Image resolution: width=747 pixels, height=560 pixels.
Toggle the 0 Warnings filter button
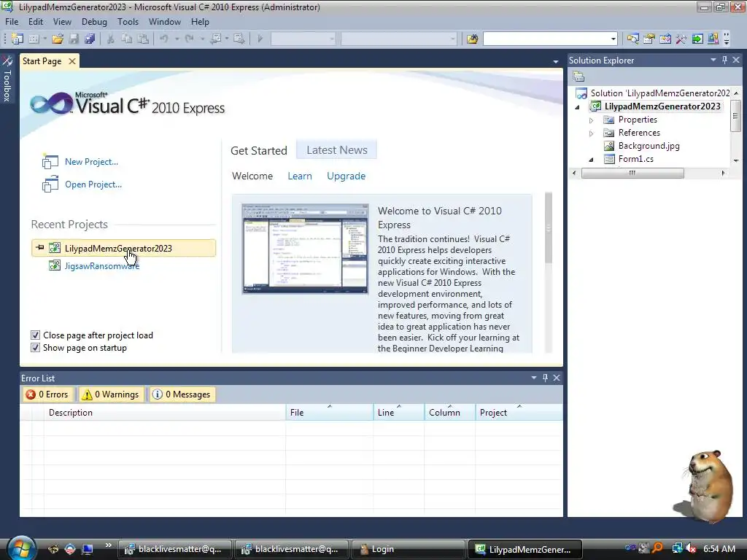[x=111, y=394]
